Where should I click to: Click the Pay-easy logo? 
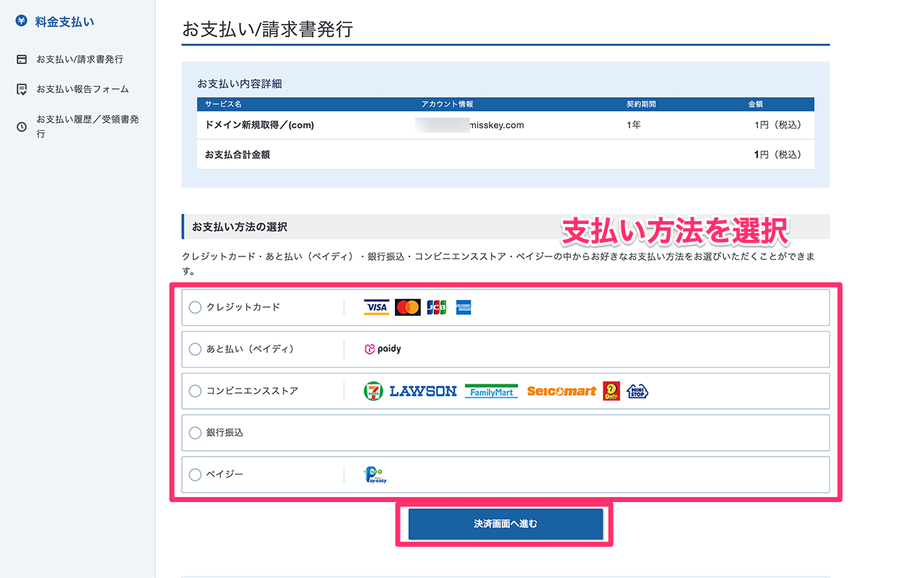tap(375, 475)
